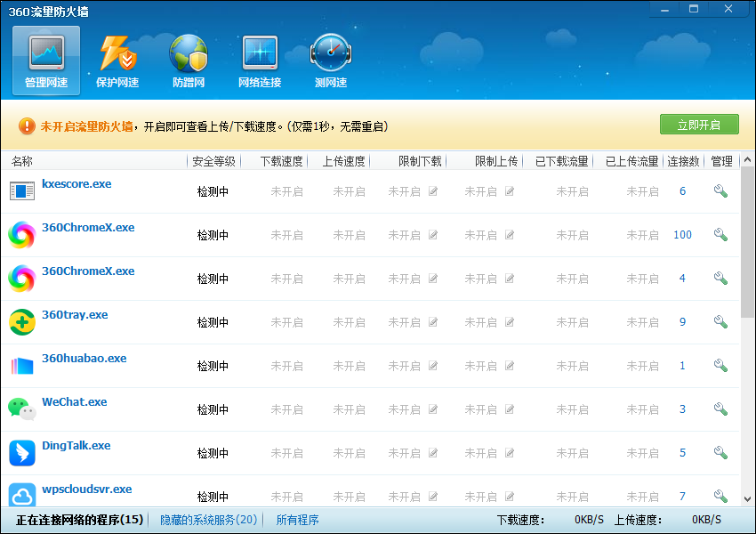This screenshot has width=756, height=534.
Task: Open the 防蹭网 tab
Action: [189, 61]
